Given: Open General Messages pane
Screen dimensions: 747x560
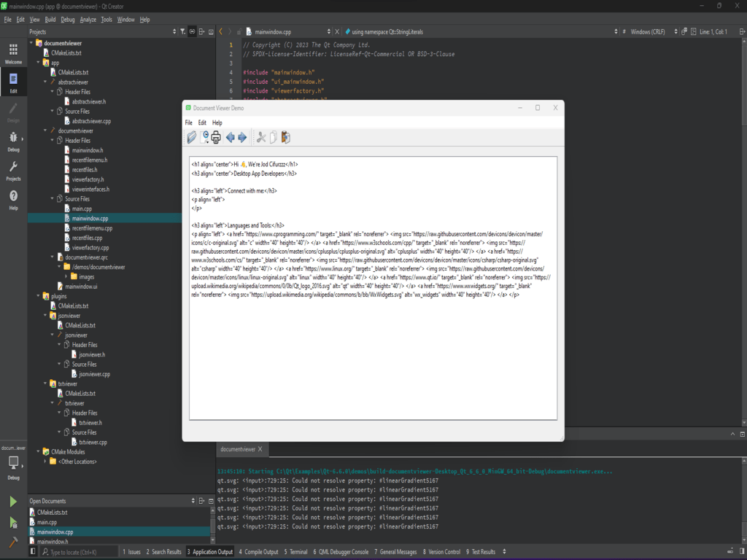Looking at the screenshot, I should click(x=395, y=551).
